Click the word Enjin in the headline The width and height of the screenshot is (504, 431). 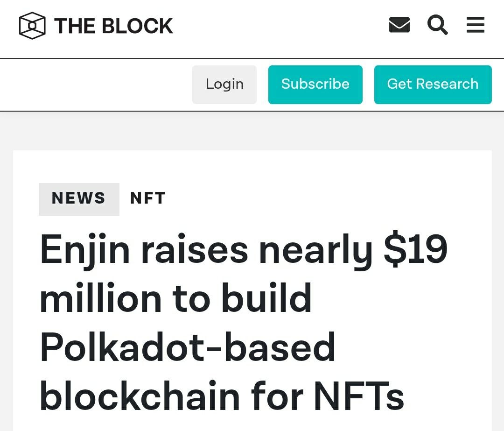tap(85, 251)
